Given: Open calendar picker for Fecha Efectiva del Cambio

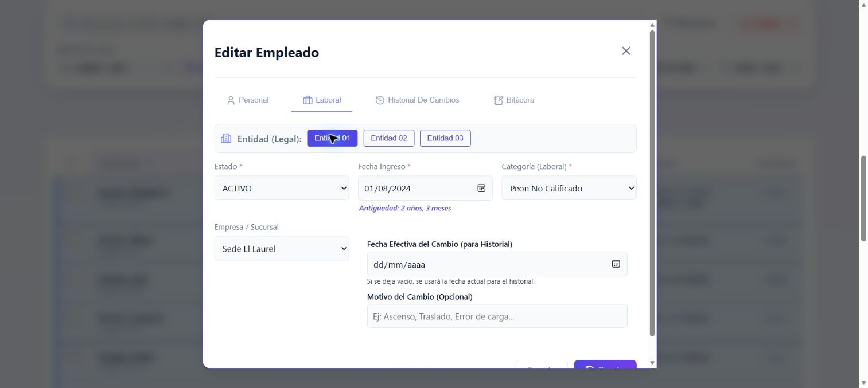Looking at the screenshot, I should pyautogui.click(x=616, y=264).
